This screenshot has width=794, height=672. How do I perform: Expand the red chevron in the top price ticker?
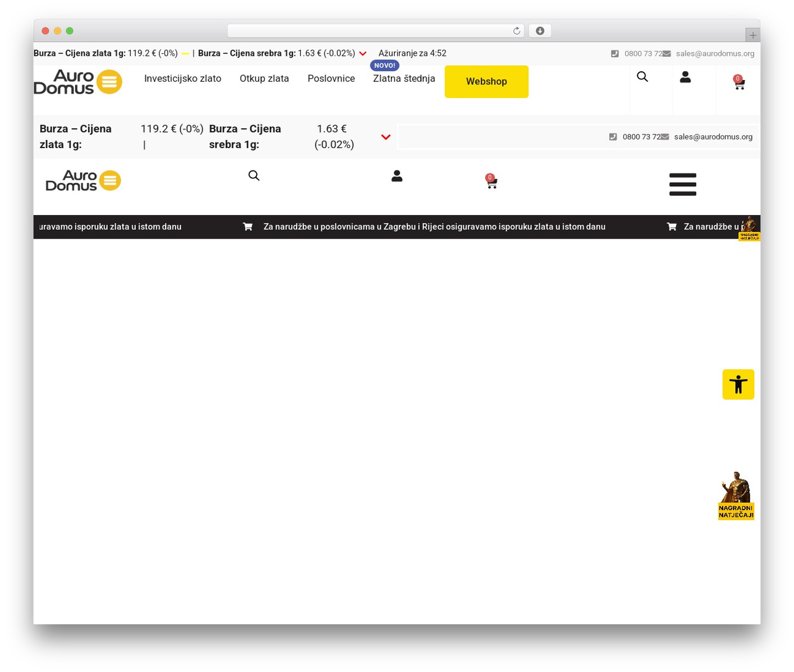click(x=363, y=54)
